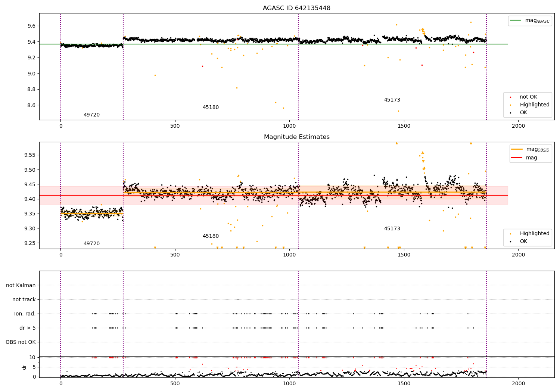Click the 9.2 tick label on top plot
560x392 pixels.
[x=31, y=57]
